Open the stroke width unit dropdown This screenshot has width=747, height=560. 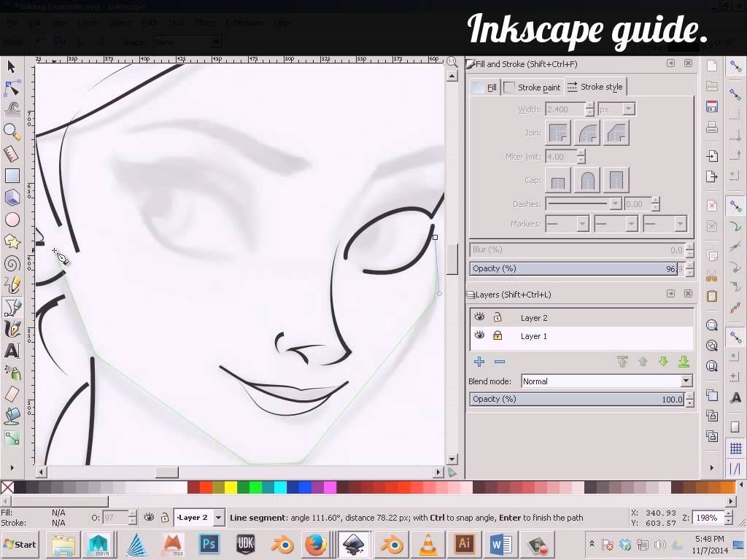point(616,109)
